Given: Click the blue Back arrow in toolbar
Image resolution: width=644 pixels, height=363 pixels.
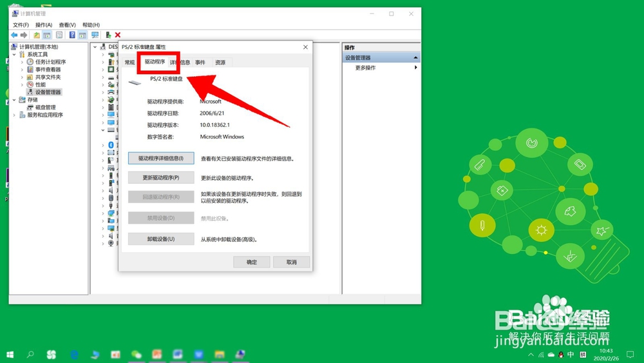Looking at the screenshot, I should point(14,35).
